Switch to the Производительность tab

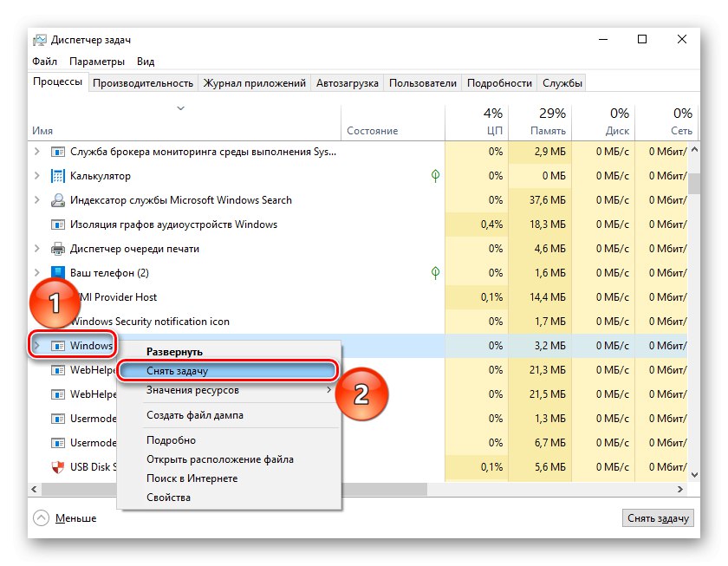(143, 83)
